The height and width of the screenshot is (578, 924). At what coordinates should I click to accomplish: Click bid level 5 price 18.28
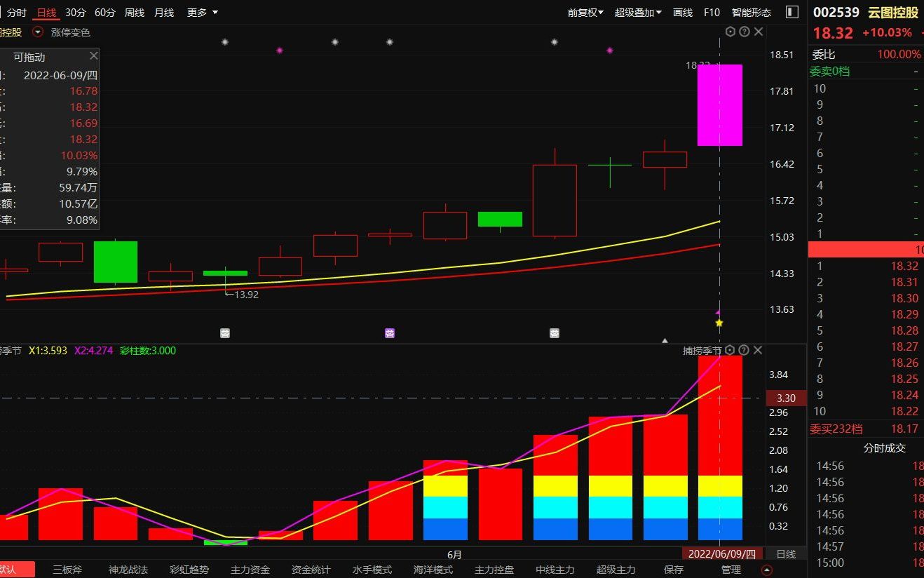point(904,330)
